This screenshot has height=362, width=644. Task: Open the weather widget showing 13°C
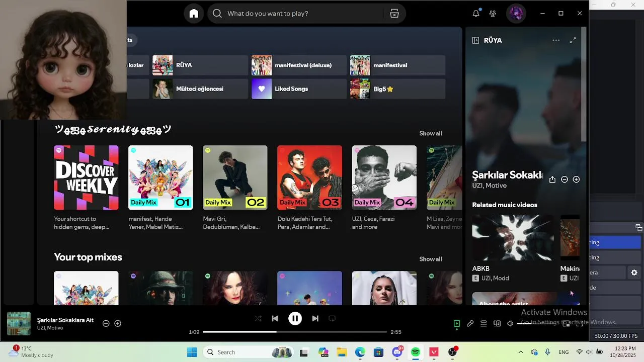[30, 352]
